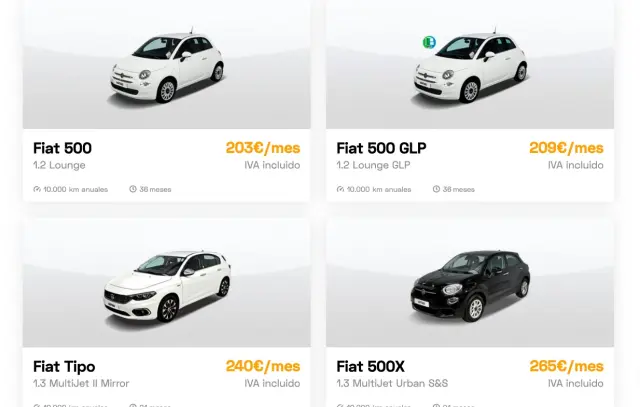Click the clock icon under Fiat 500 GLP

436,189
